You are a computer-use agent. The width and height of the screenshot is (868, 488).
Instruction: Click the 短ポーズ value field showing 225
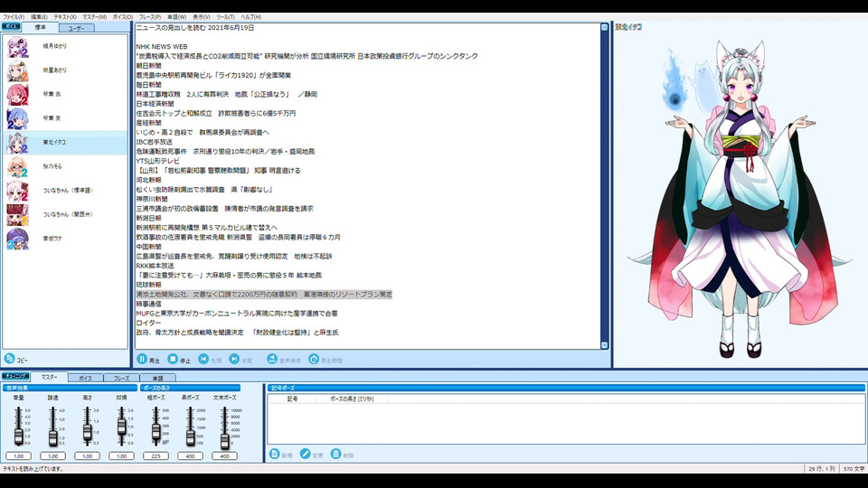pyautogui.click(x=156, y=455)
